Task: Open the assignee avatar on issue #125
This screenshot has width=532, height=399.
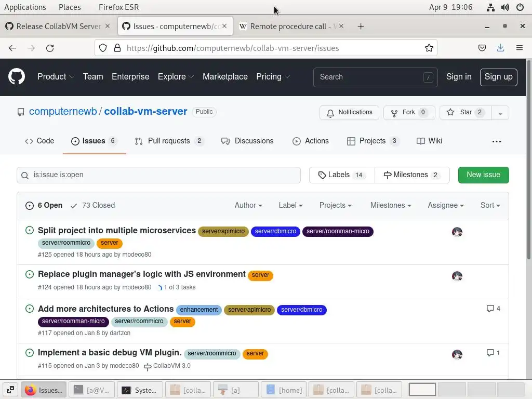Action: (x=457, y=232)
